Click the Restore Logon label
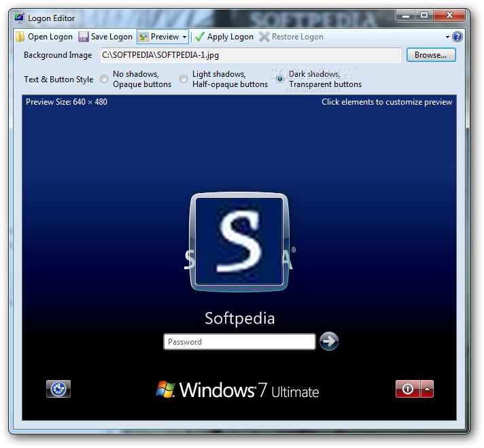 click(298, 37)
